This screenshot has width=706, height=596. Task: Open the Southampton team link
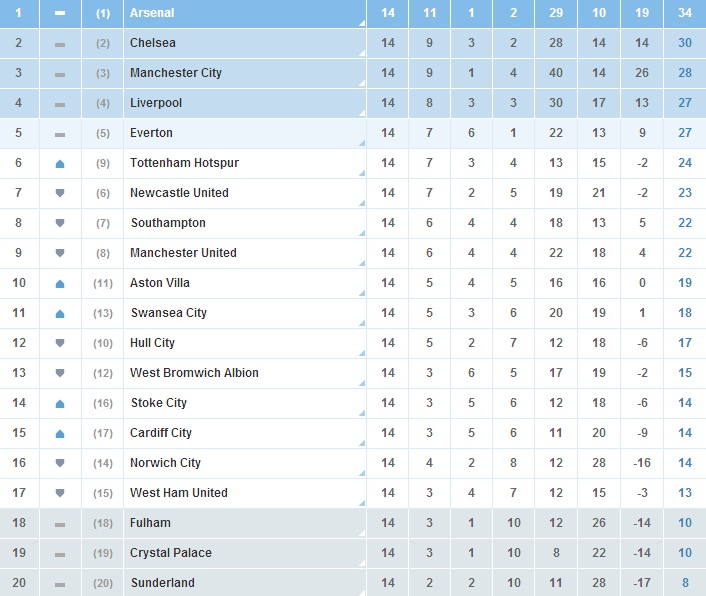pos(168,223)
